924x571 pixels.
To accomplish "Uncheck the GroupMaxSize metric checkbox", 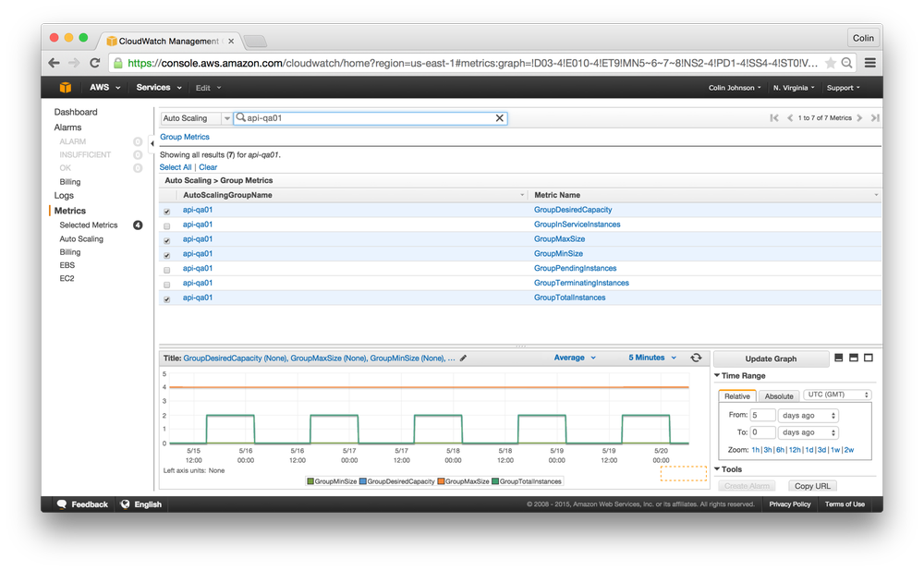I will point(166,240).
